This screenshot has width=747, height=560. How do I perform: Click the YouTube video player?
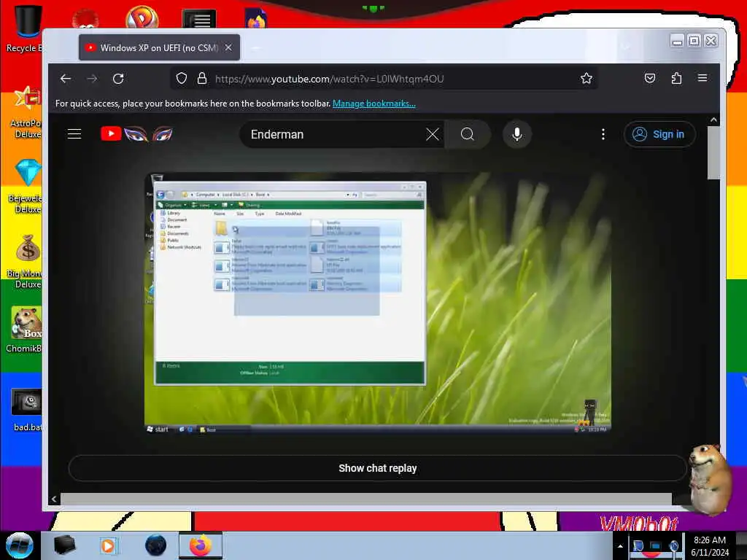coord(378,303)
